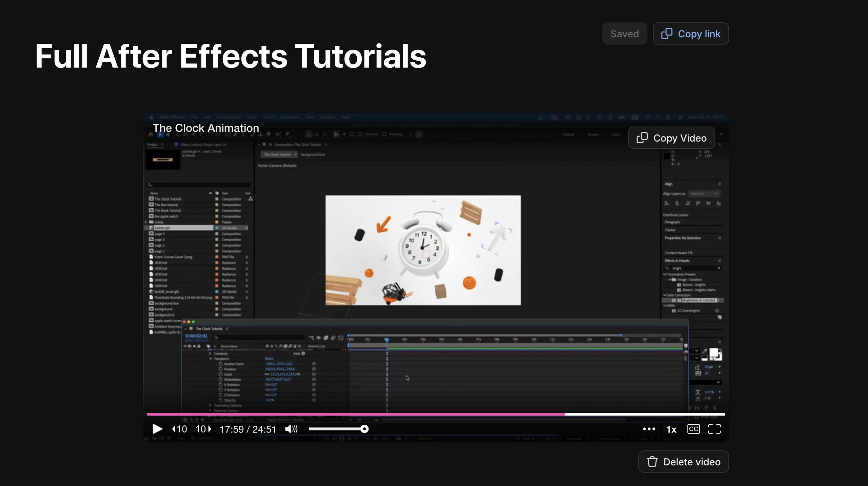Toggle the Opacity stopwatch
The width and height of the screenshot is (868, 486).
pos(221,400)
